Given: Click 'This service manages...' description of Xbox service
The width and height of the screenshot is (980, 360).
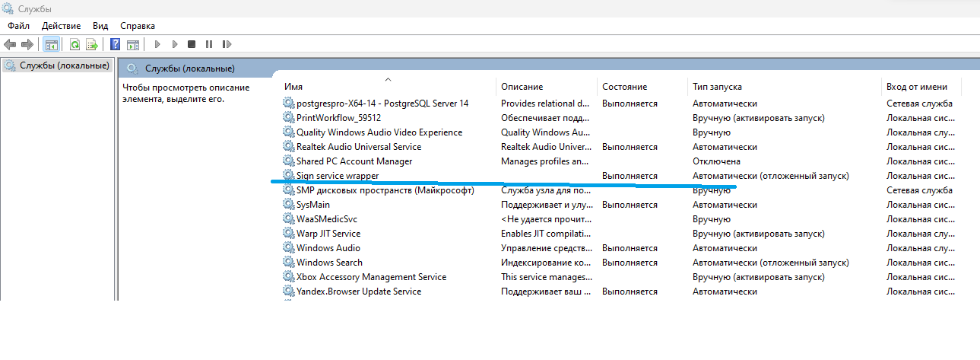Looking at the screenshot, I should pyautogui.click(x=546, y=277).
